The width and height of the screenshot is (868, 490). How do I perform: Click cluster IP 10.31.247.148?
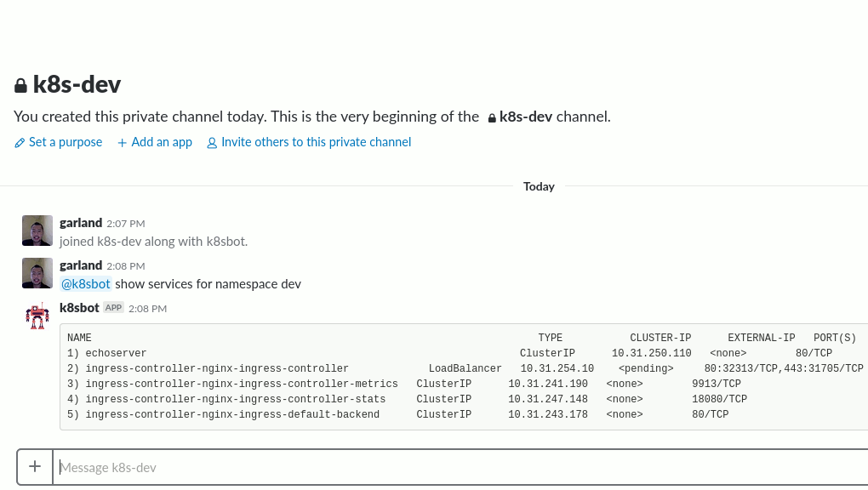(548, 399)
